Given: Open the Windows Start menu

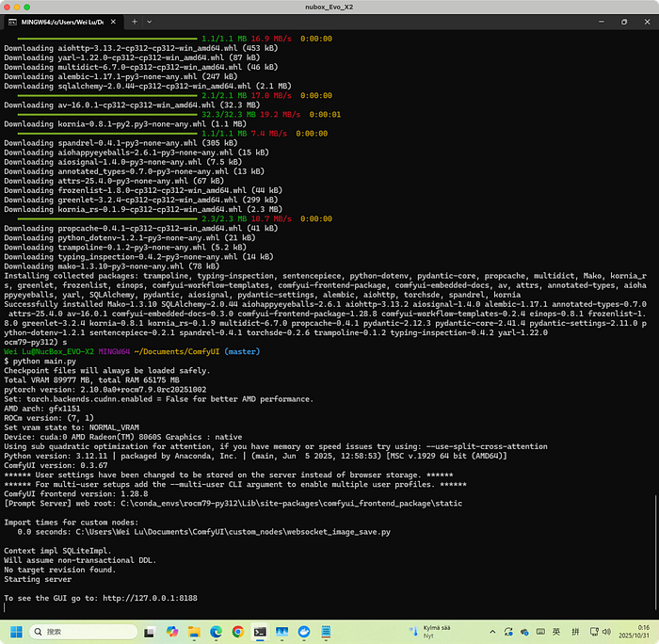Looking at the screenshot, I should 16,632.
